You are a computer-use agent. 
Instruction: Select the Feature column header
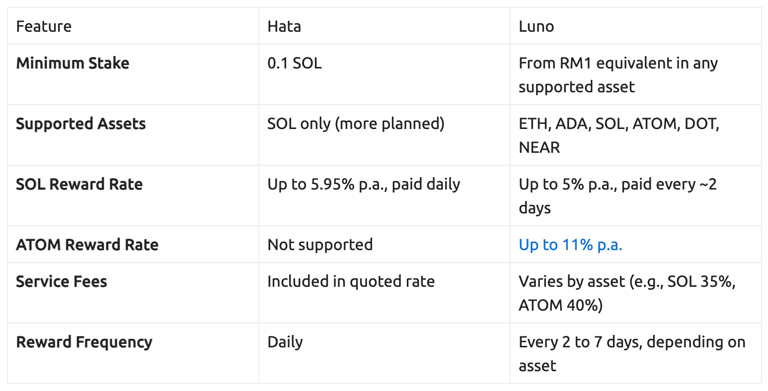coord(44,26)
